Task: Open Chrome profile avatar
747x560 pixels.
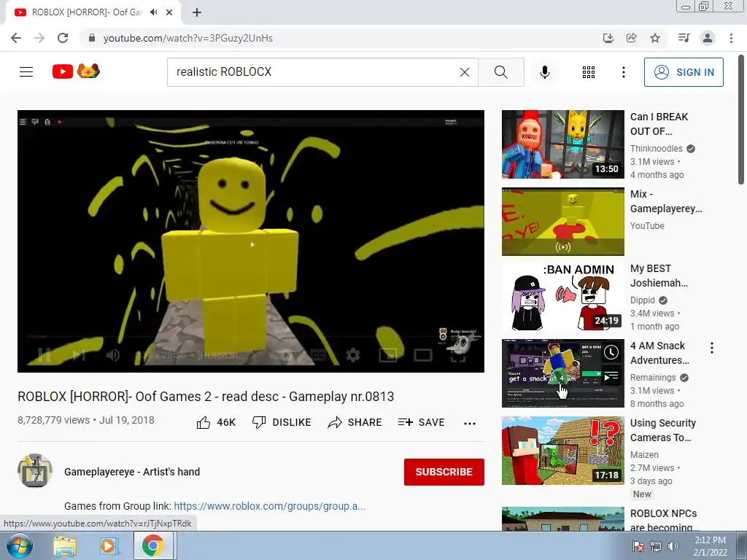Action: point(708,38)
